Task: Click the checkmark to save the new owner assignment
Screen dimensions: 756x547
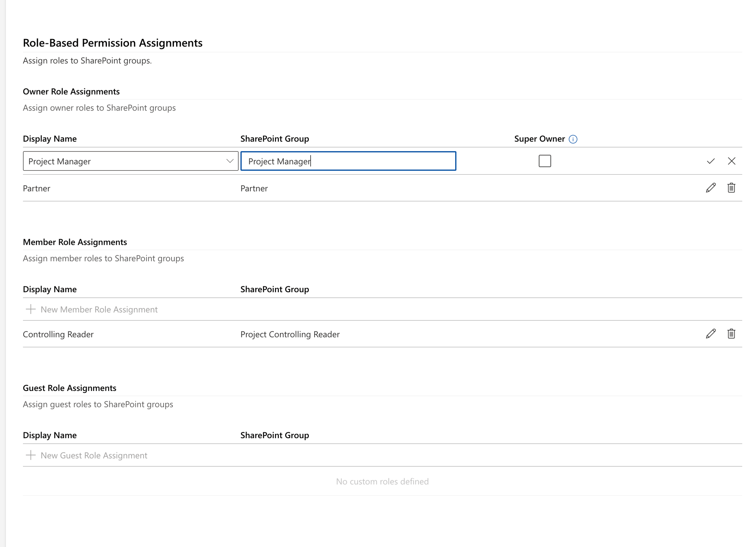Action: point(710,161)
